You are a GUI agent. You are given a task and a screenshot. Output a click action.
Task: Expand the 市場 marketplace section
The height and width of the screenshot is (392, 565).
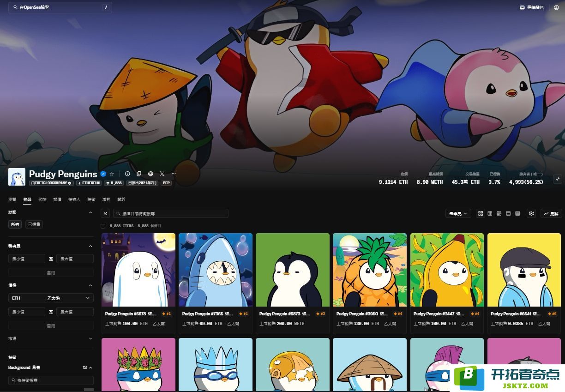pyautogui.click(x=90, y=338)
